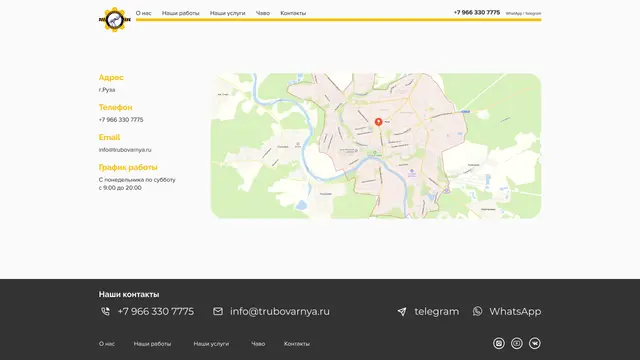
Task: Open the footer 'telegram' link
Action: coord(437,311)
